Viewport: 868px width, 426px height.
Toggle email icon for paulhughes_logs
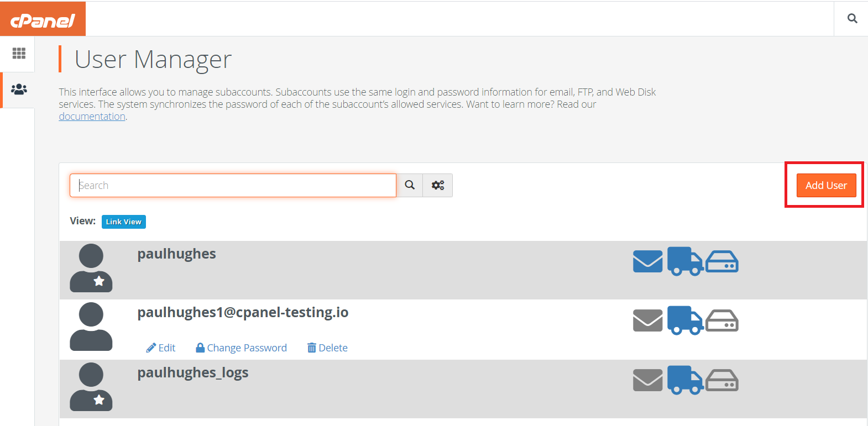(647, 380)
